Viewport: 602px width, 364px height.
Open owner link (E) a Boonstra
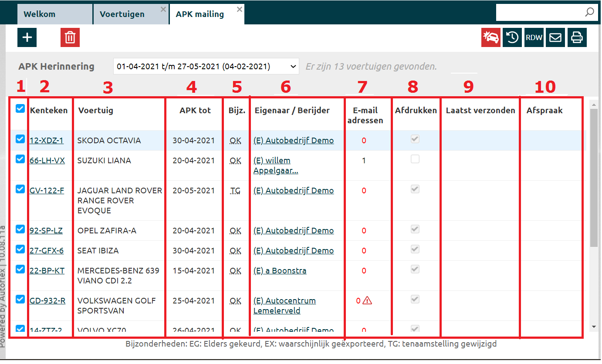pyautogui.click(x=280, y=271)
